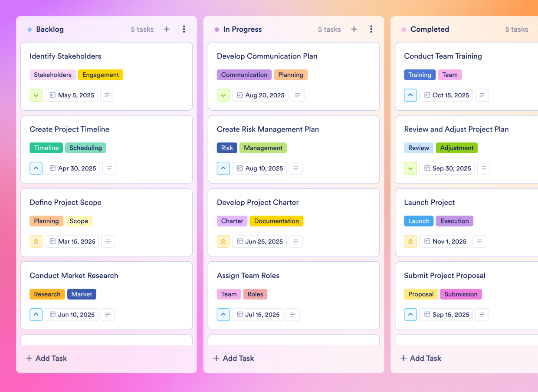
Task: Click the yellow Engagement tag
Action: tap(101, 75)
